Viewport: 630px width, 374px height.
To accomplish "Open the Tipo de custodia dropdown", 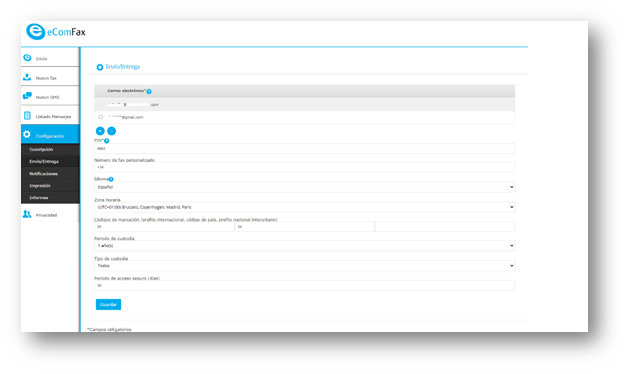I will coord(304,266).
